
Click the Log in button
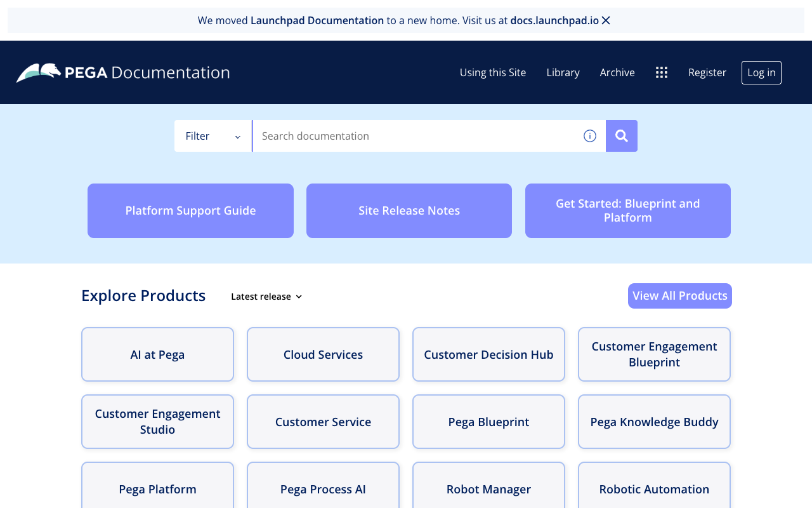pos(761,72)
